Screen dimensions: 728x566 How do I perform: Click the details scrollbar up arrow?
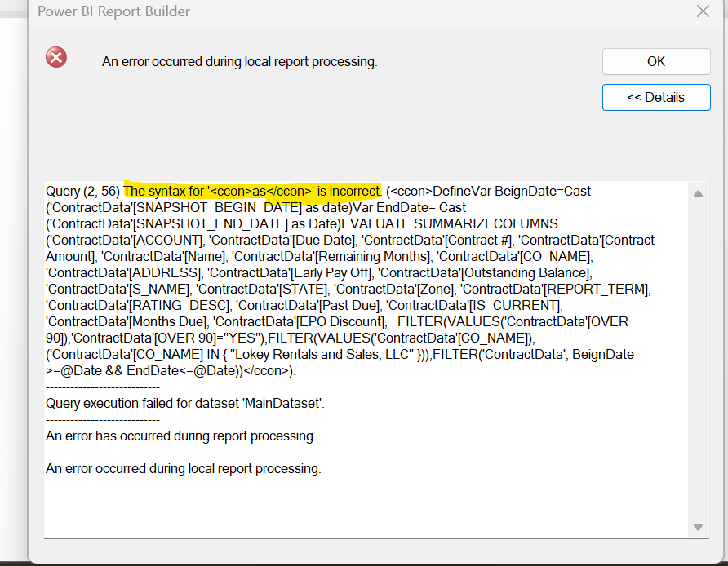click(x=698, y=194)
